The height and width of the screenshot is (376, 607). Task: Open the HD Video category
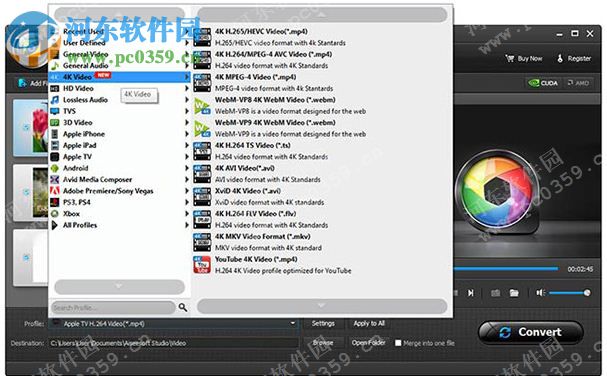coord(120,88)
